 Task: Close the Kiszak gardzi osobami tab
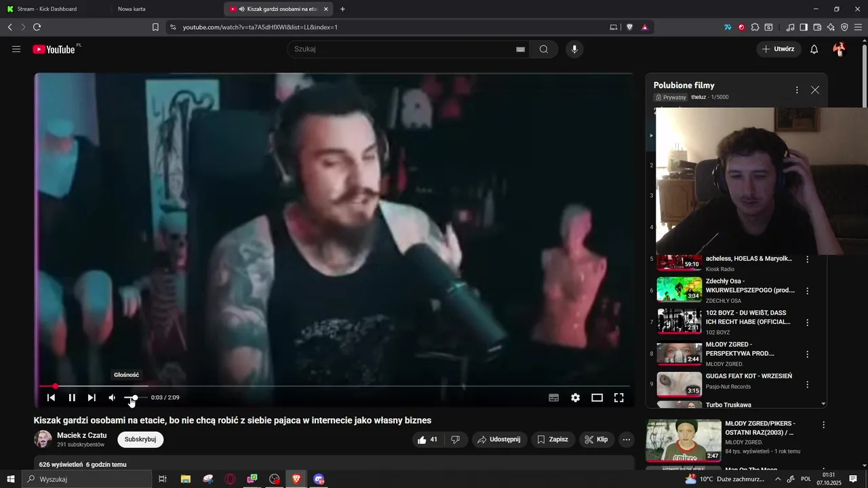pos(326,9)
